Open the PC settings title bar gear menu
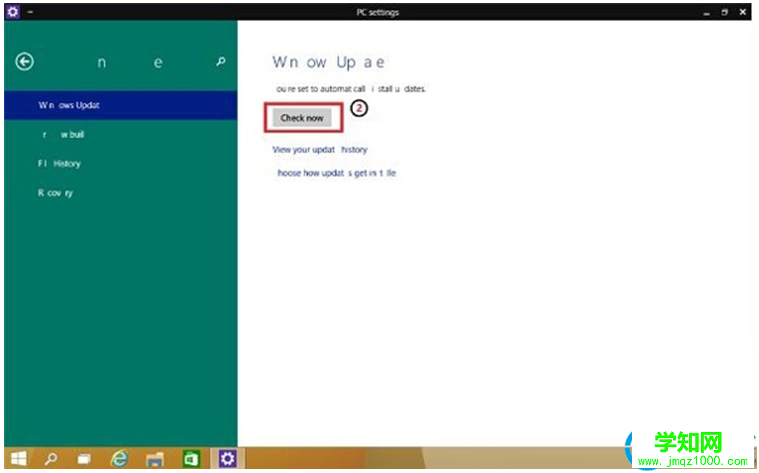Image resolution: width=759 pixels, height=473 pixels. (13, 12)
